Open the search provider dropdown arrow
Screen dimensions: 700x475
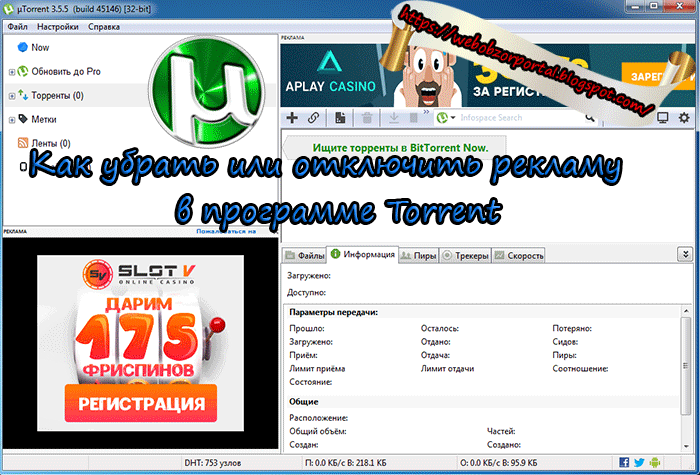click(x=453, y=118)
